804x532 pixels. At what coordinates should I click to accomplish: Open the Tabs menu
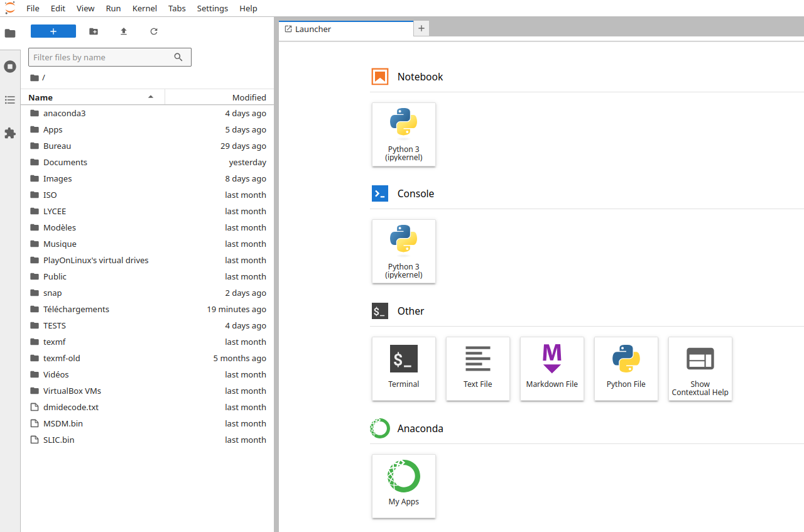177,8
